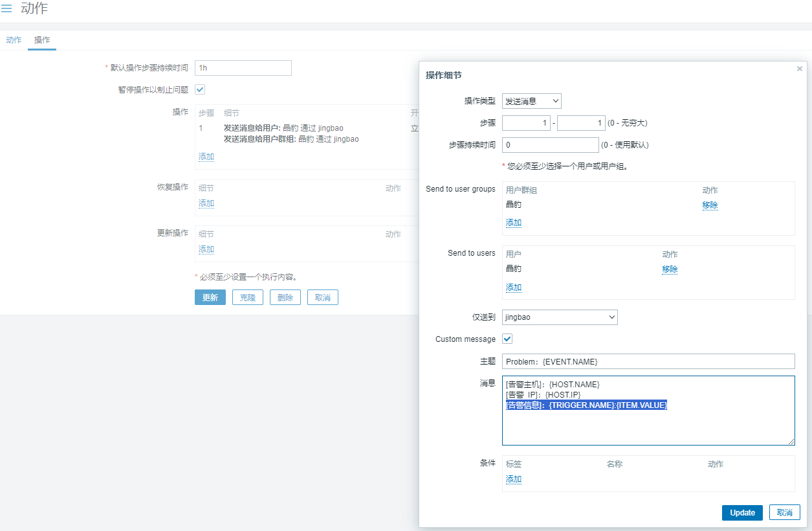
Task: Select the 操作 tab
Action: pyautogui.click(x=42, y=40)
